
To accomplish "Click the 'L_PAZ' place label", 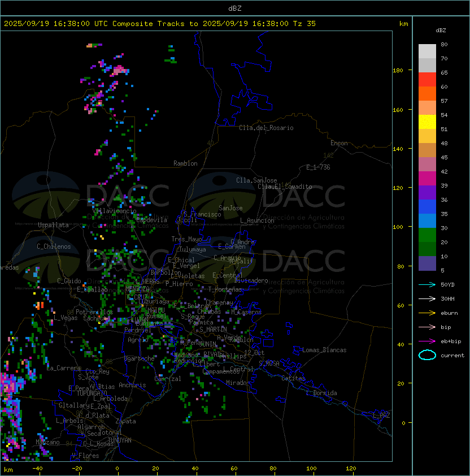I will [381, 415].
